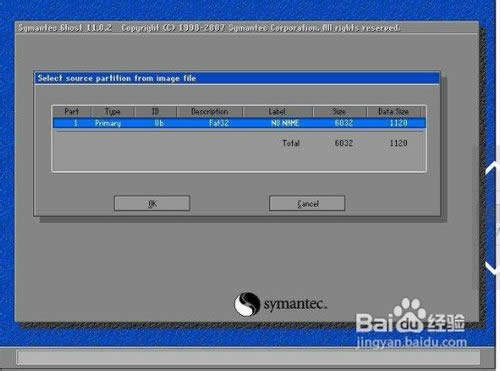Click the symantec wordmark text
Screen dimensions: 500x371
tap(295, 304)
